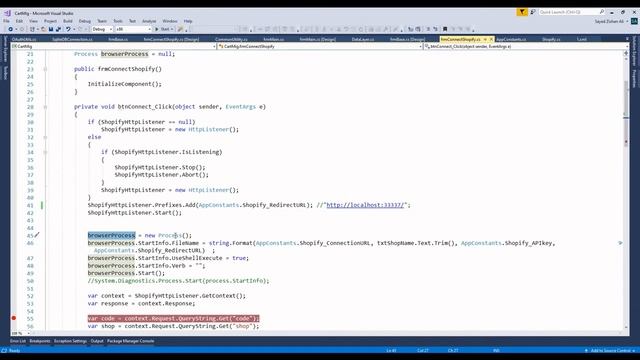
Task: Open the Build menu
Action: pyautogui.click(x=68, y=21)
